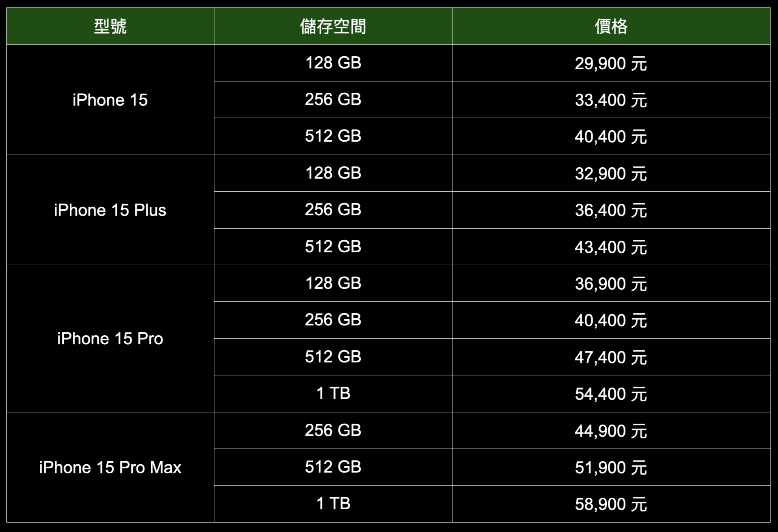Click the 36,400 元 price cell

pyautogui.click(x=611, y=210)
